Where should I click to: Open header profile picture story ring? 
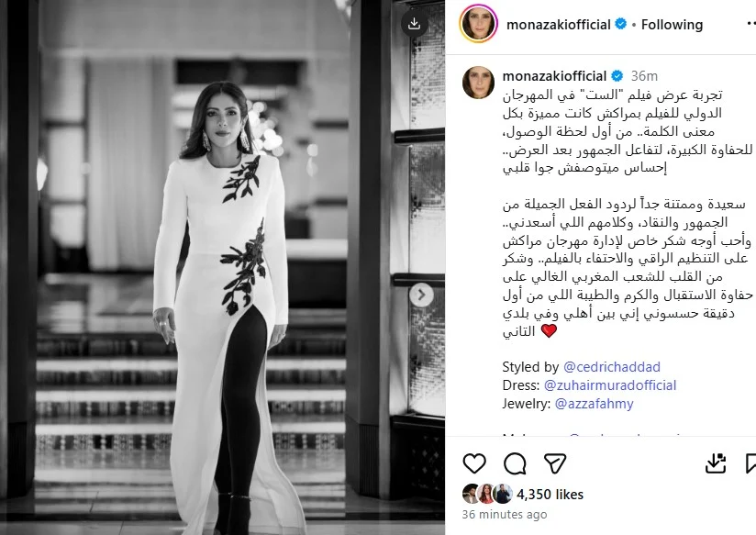click(x=478, y=24)
